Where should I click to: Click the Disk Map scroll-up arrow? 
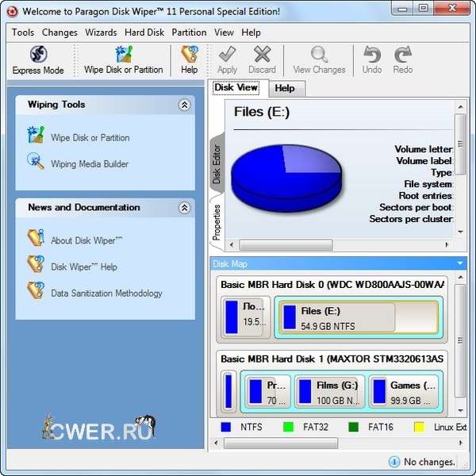[x=460, y=277]
